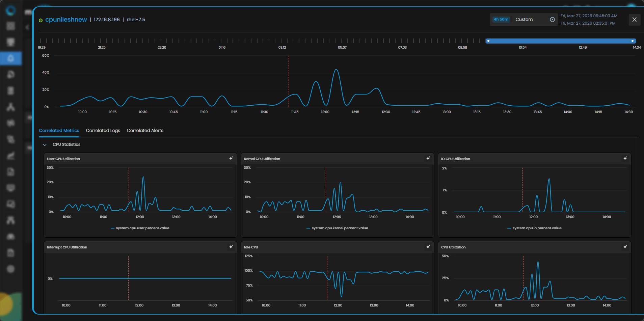The image size is (644, 321).
Task: Click sparkle icon on IO CPU Utilization panel
Action: pos(625,158)
